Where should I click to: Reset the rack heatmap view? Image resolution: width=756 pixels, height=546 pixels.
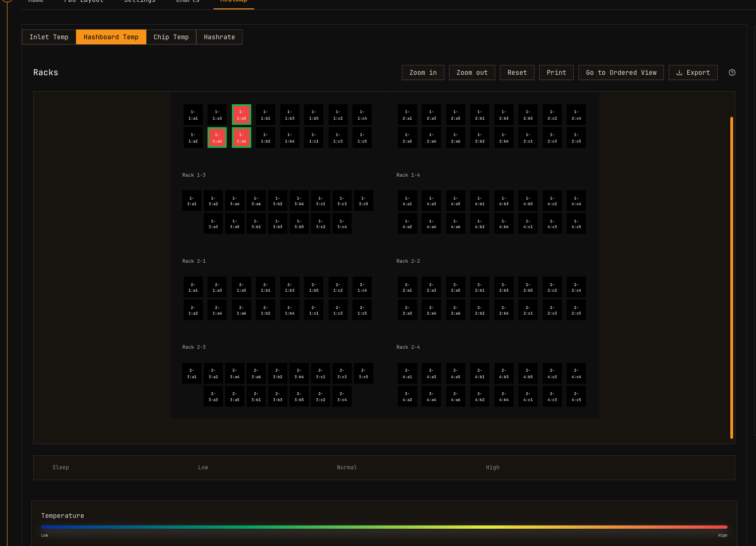517,72
